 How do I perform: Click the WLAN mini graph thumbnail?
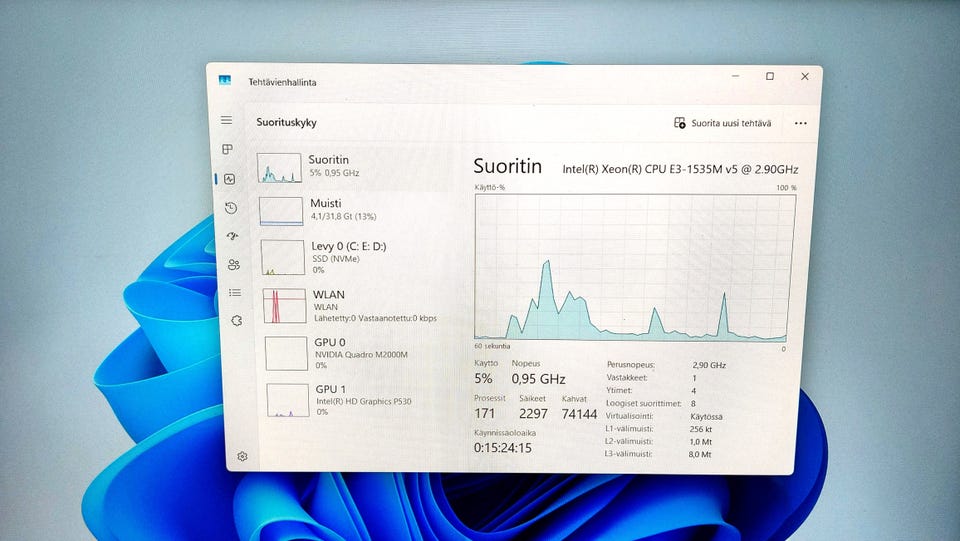pyautogui.click(x=285, y=306)
